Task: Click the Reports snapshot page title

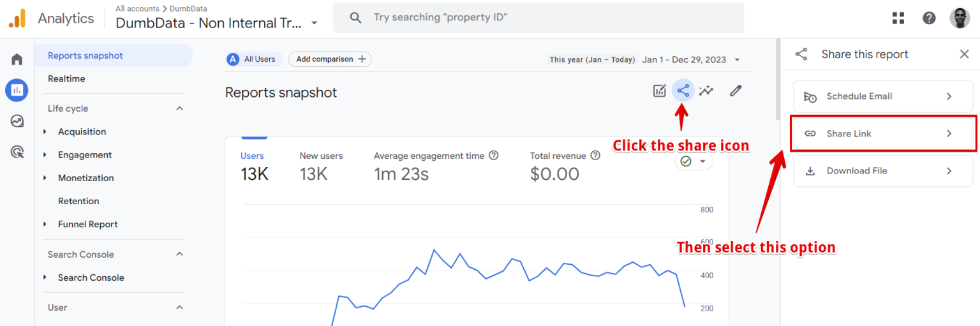Action: [281, 93]
